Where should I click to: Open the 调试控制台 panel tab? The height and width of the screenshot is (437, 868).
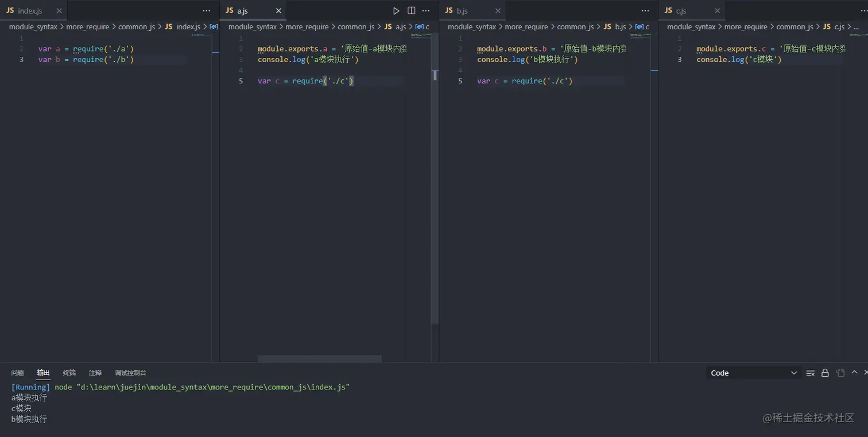(130, 373)
